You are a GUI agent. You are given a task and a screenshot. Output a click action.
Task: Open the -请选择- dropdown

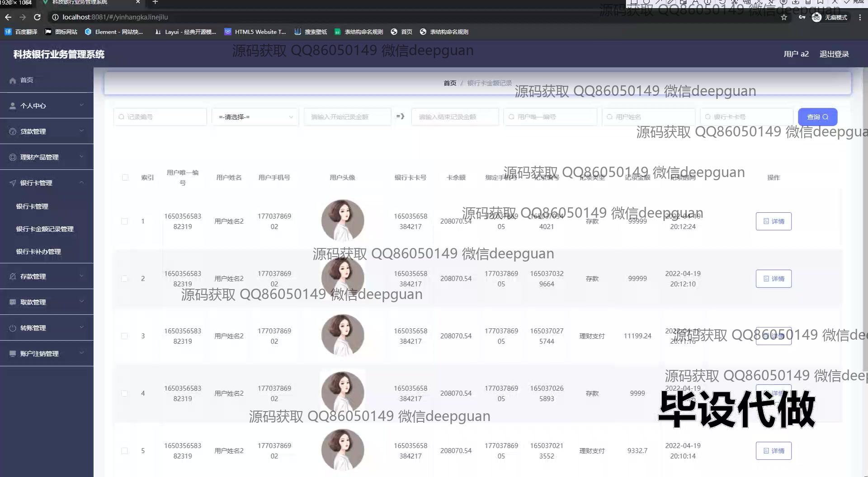(255, 117)
